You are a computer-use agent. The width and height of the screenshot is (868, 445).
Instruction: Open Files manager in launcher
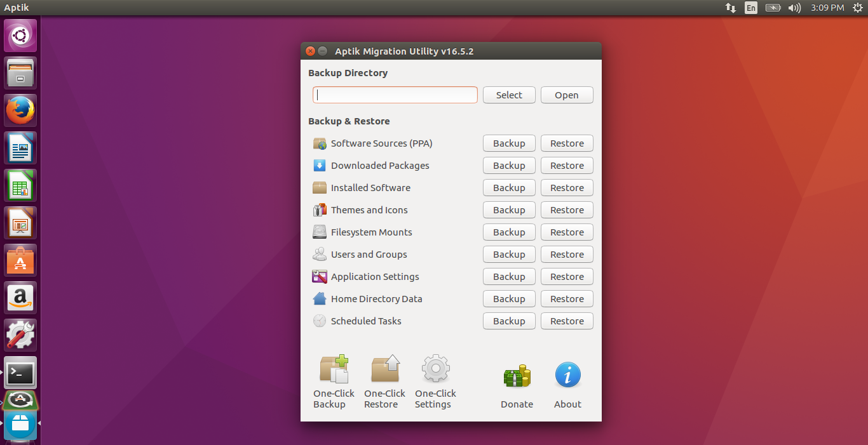[20, 73]
